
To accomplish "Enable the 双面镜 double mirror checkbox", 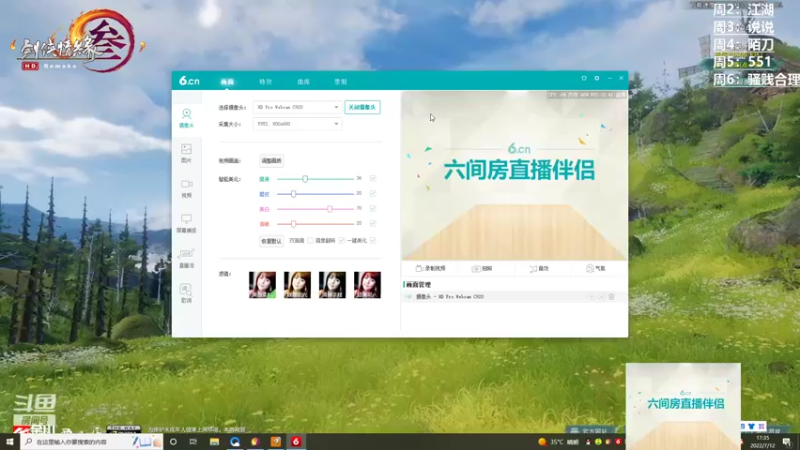I will (x=310, y=240).
